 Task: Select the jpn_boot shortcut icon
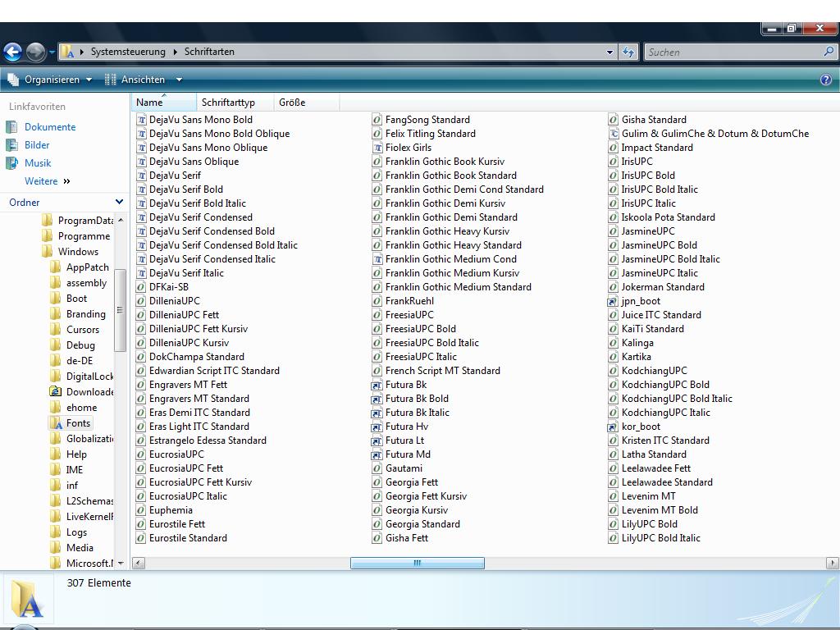pyautogui.click(x=613, y=301)
